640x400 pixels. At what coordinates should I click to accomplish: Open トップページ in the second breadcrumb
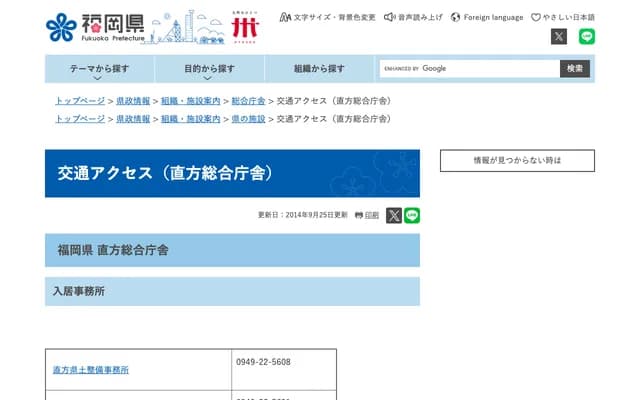80,119
